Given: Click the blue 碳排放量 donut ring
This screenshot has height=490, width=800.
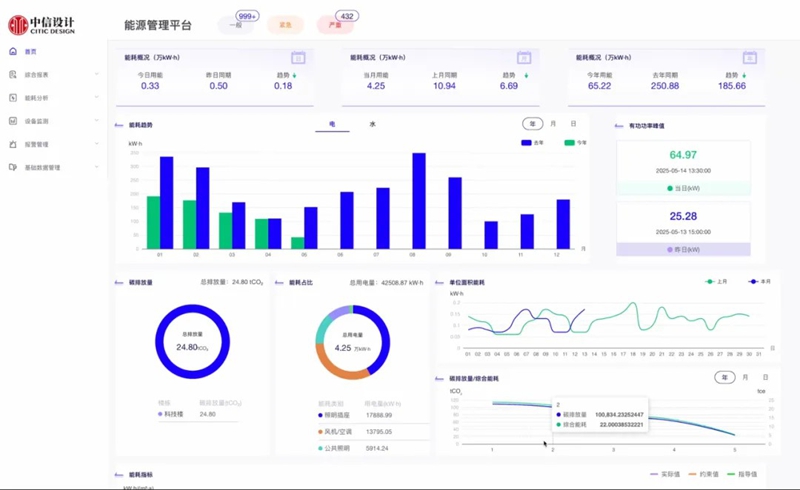Looking at the screenshot, I should (192, 309).
